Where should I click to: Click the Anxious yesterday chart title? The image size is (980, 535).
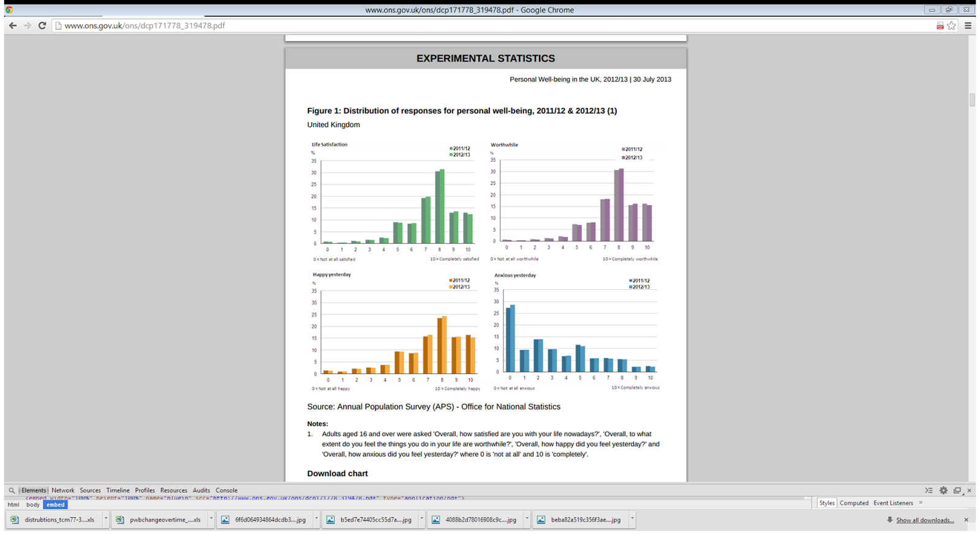tap(515, 275)
